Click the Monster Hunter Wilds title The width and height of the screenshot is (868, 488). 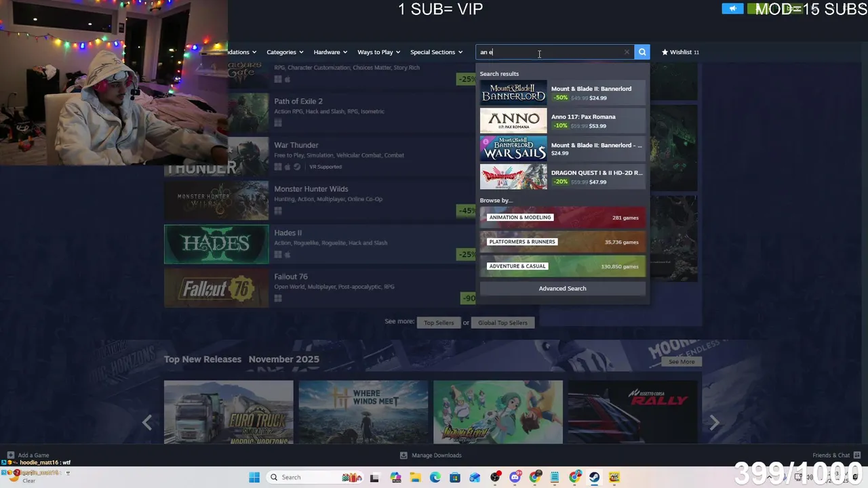311,189
